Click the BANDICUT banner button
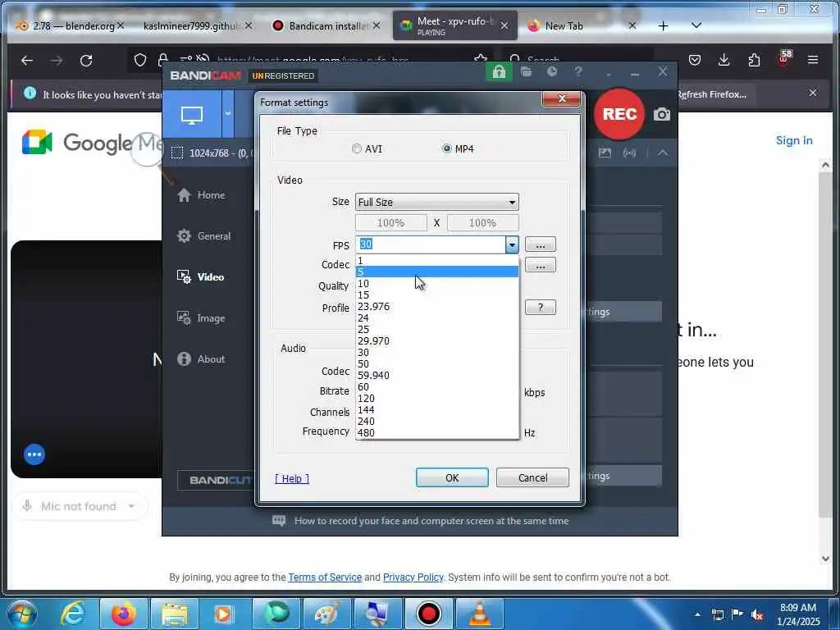This screenshot has height=630, width=840. tap(216, 480)
